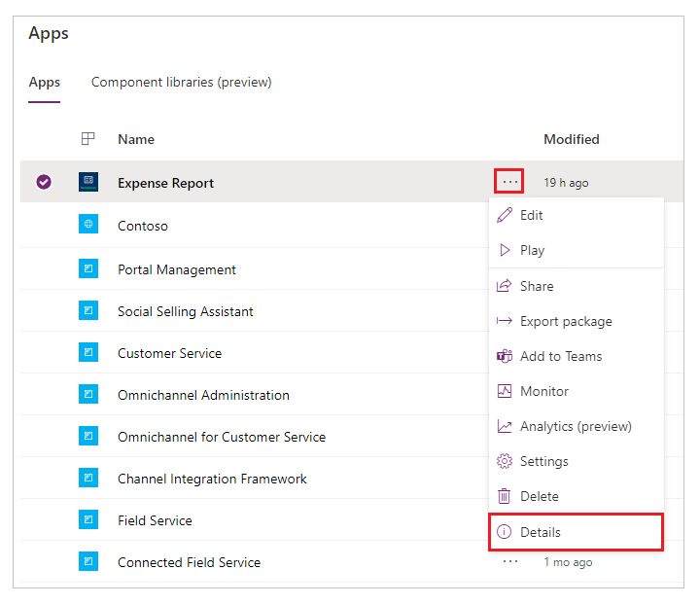Click the Monitor chart icon in menu
700x605 pixels.
[x=505, y=391]
